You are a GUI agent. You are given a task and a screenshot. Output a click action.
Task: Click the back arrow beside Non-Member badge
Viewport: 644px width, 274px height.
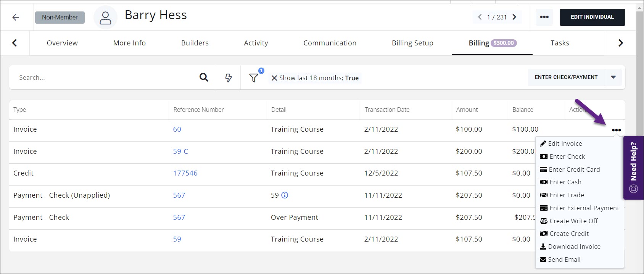16,17
